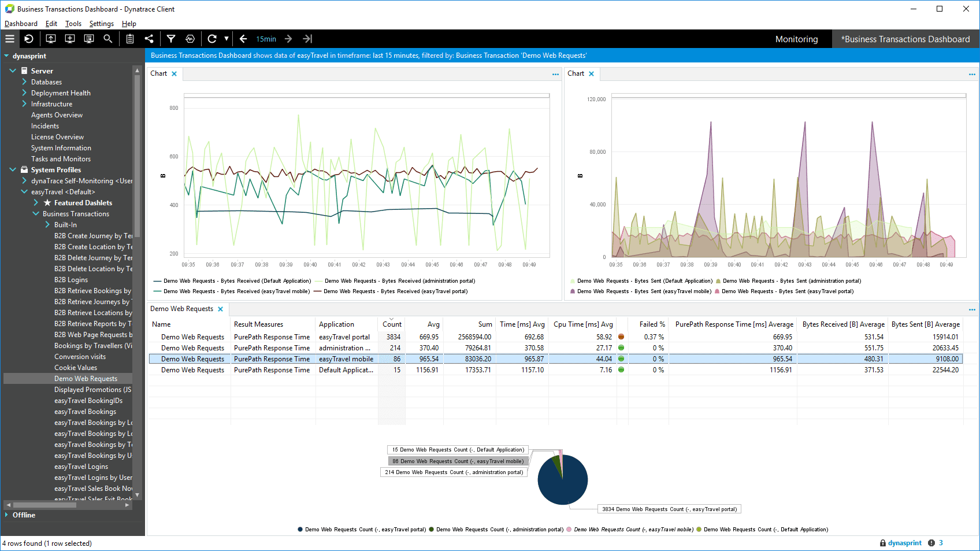
Task: Open the Edit menu
Action: tap(51, 24)
